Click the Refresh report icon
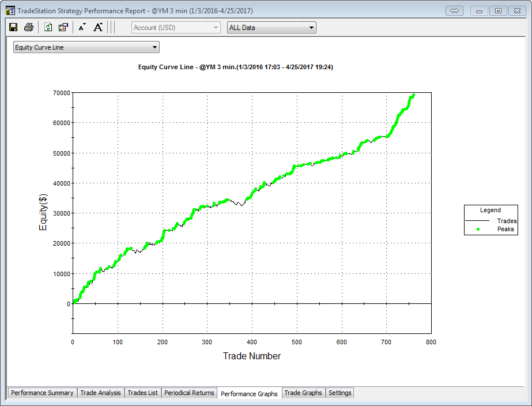This screenshot has width=532, height=406. pyautogui.click(x=48, y=27)
